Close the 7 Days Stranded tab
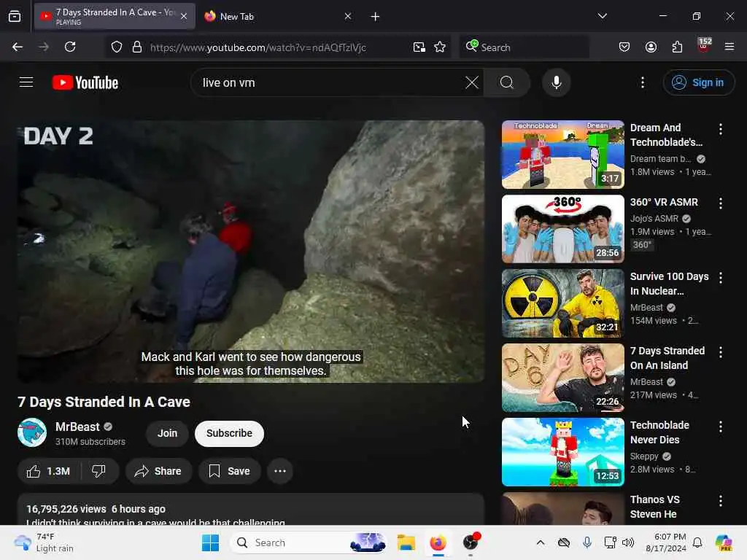This screenshot has height=560, width=747. coord(184,16)
